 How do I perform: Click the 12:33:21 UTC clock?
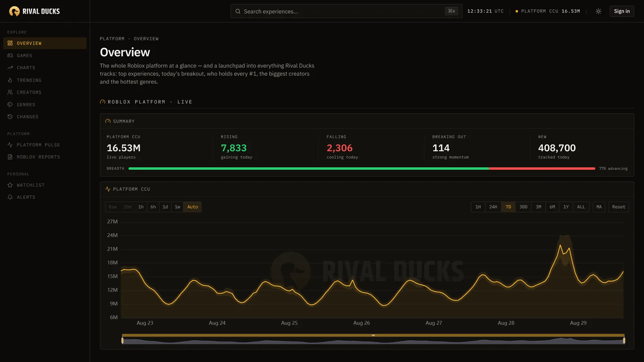pos(485,11)
